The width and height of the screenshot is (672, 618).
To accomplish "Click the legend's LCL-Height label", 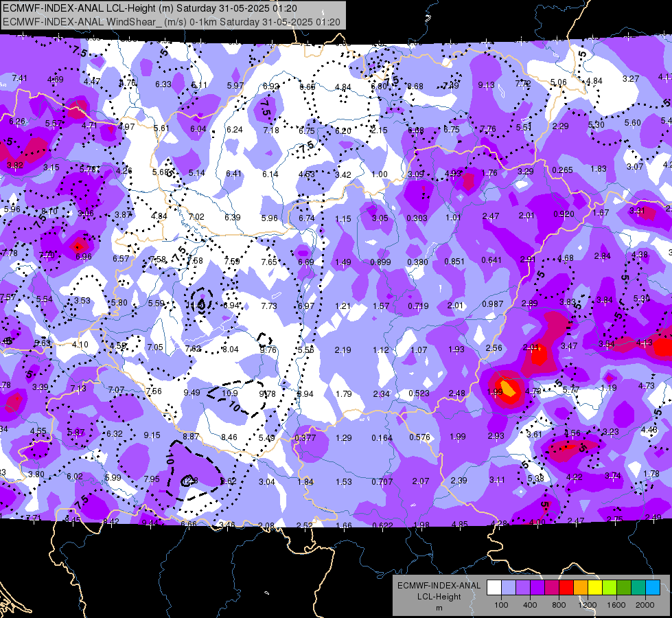I will [x=439, y=597].
